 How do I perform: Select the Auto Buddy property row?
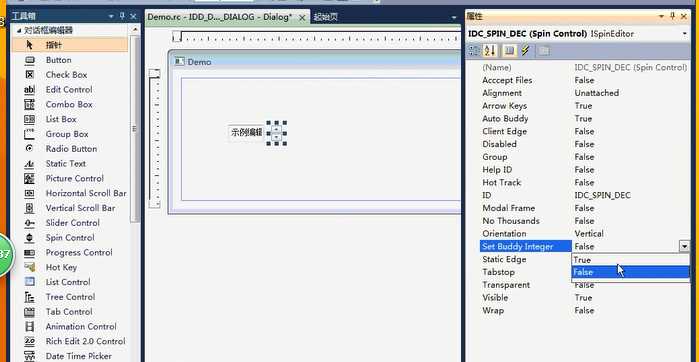584,119
